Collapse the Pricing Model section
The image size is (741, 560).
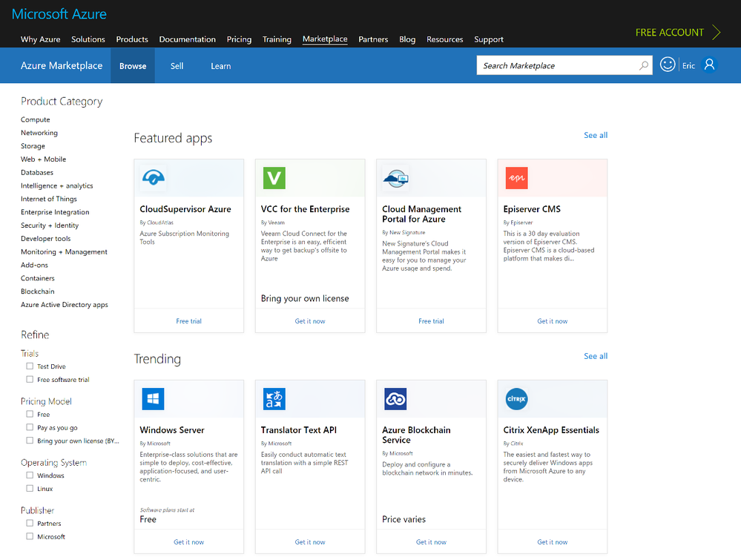[x=45, y=401]
